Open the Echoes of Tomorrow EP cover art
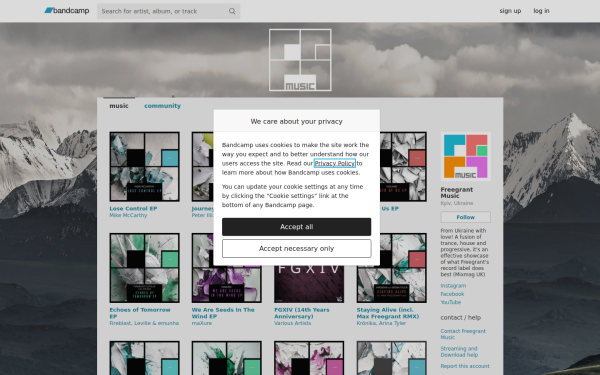 pyautogui.click(x=144, y=268)
